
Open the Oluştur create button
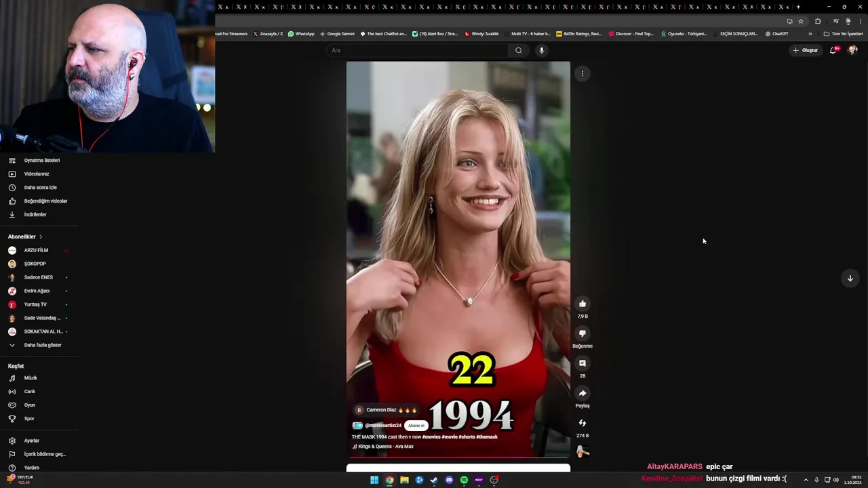pos(806,50)
